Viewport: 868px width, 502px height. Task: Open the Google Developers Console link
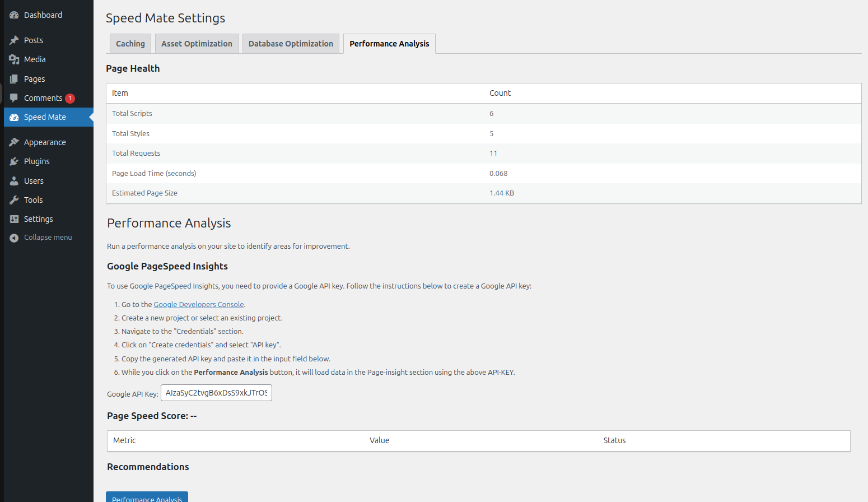click(x=199, y=305)
